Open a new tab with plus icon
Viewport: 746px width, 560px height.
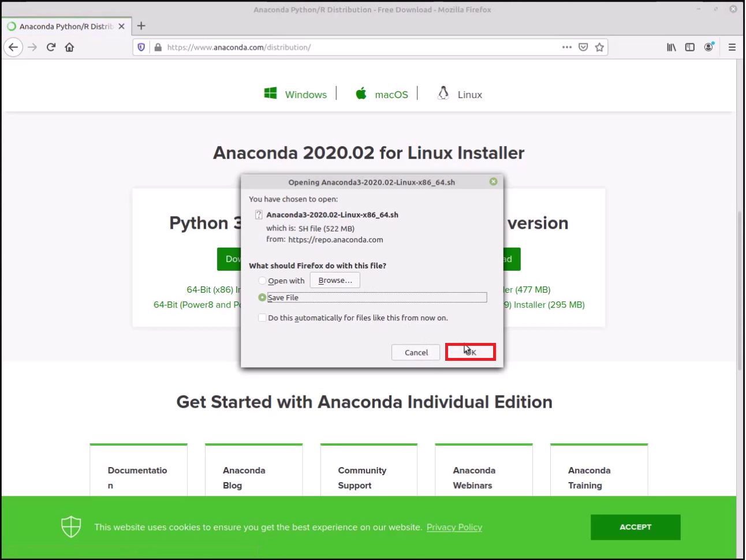[x=141, y=26]
